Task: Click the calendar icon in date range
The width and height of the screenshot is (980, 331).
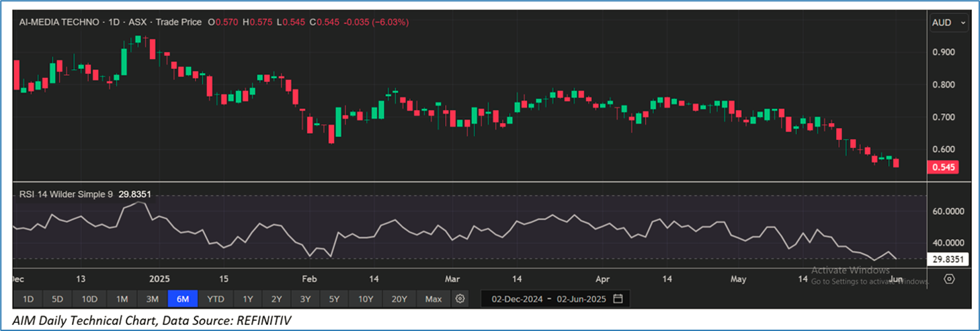Action: point(618,299)
